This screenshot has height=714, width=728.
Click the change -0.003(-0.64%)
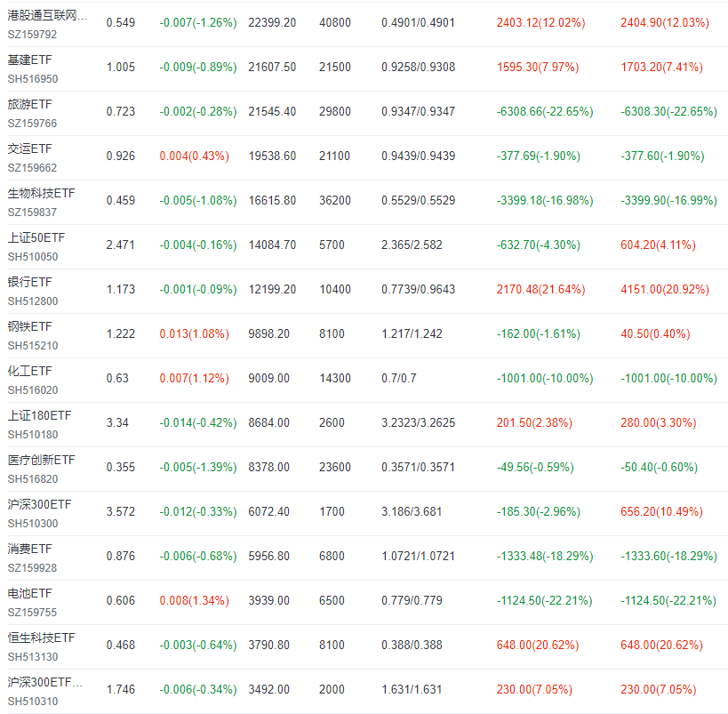tap(198, 646)
